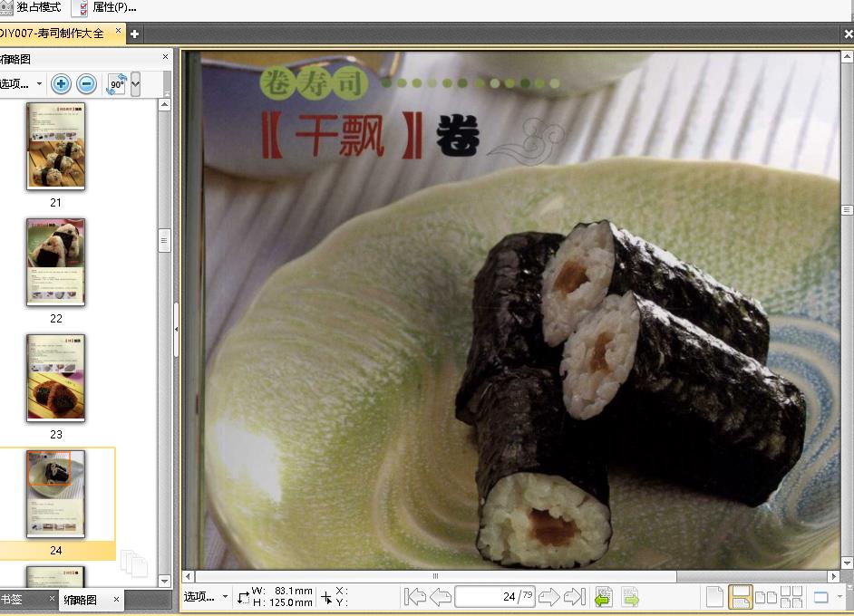Open a new tab with the plus button
854x616 pixels.
click(x=134, y=34)
